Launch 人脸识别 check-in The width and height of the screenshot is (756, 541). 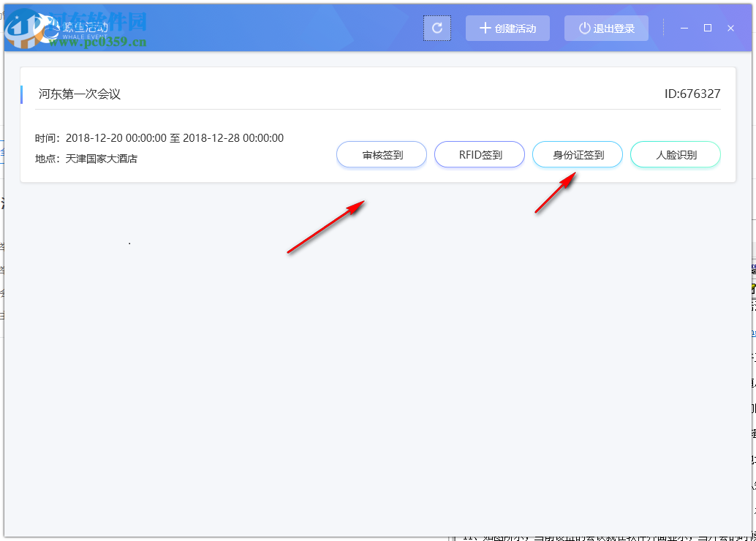tap(676, 155)
